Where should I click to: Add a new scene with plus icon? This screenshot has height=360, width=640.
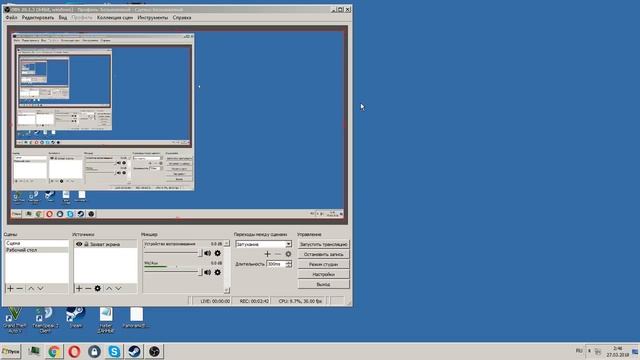coord(10,289)
